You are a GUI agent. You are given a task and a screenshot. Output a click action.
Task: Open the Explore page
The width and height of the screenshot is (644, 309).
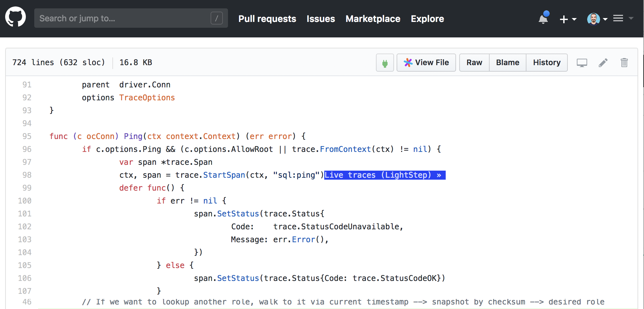point(427,19)
